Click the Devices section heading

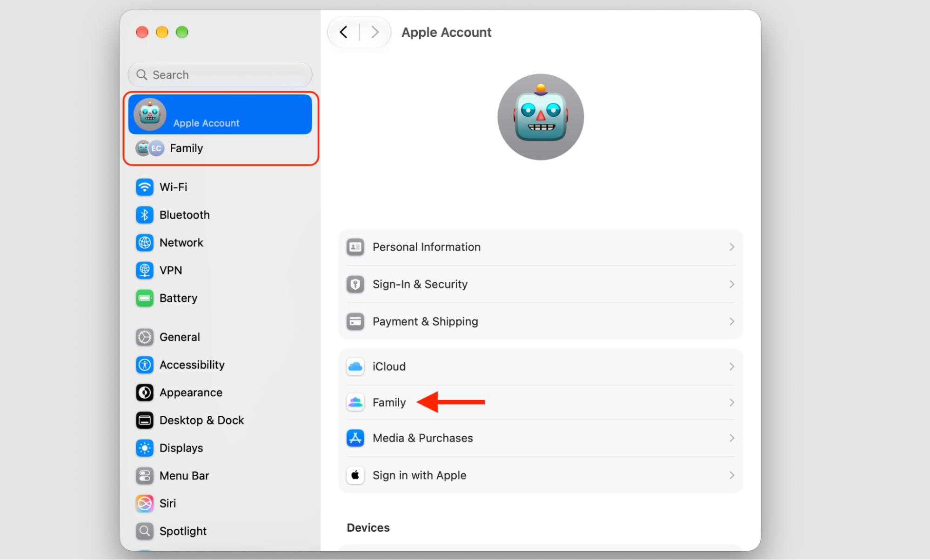[x=368, y=528]
